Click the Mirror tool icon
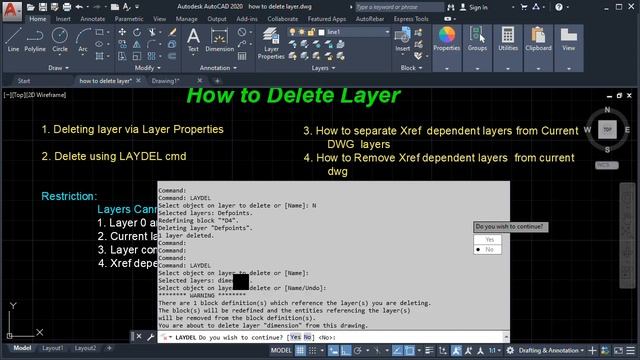Image resolution: width=640 pixels, height=360 pixels. click(x=137, y=44)
